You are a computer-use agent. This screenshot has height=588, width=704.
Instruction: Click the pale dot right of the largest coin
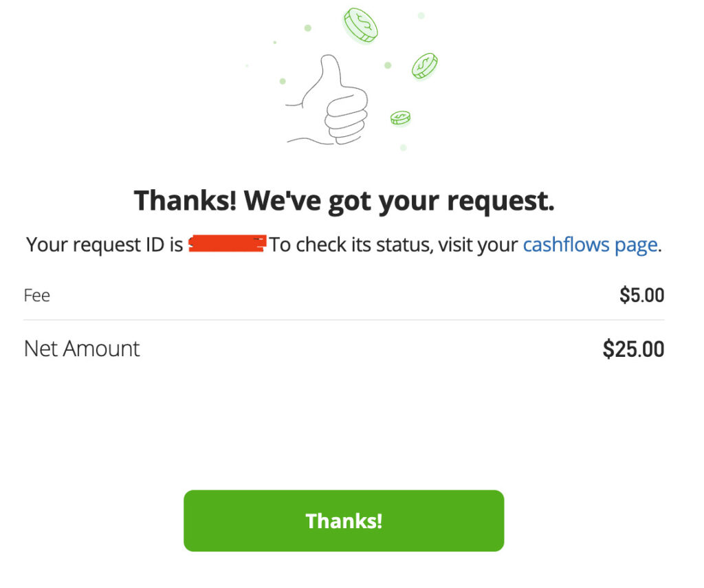point(421,15)
